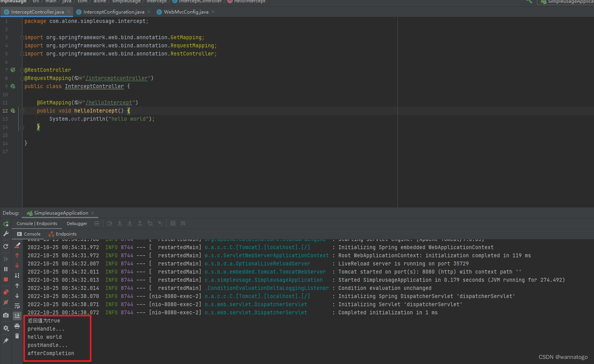Open View Breakpoints with the double red circle

point(6,292)
